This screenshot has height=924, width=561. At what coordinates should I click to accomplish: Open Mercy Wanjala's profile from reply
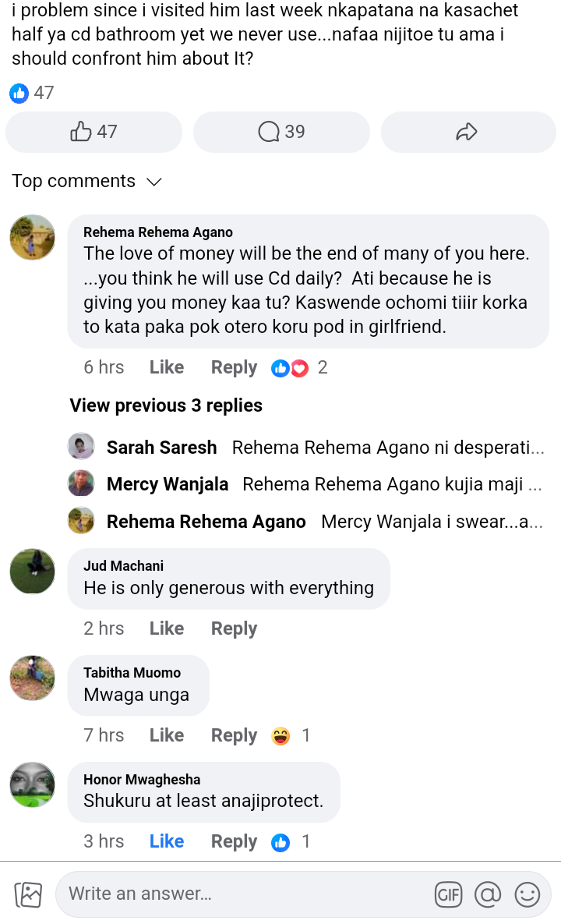(168, 484)
